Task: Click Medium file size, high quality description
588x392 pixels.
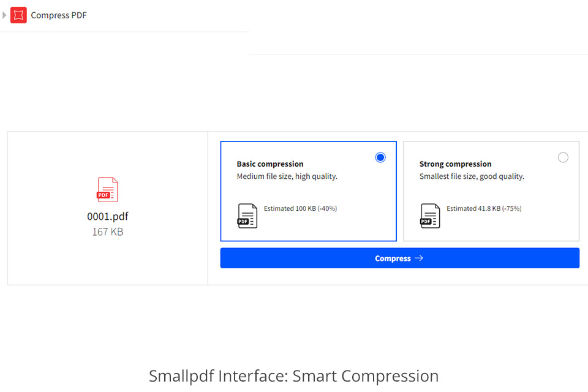Action: (287, 176)
